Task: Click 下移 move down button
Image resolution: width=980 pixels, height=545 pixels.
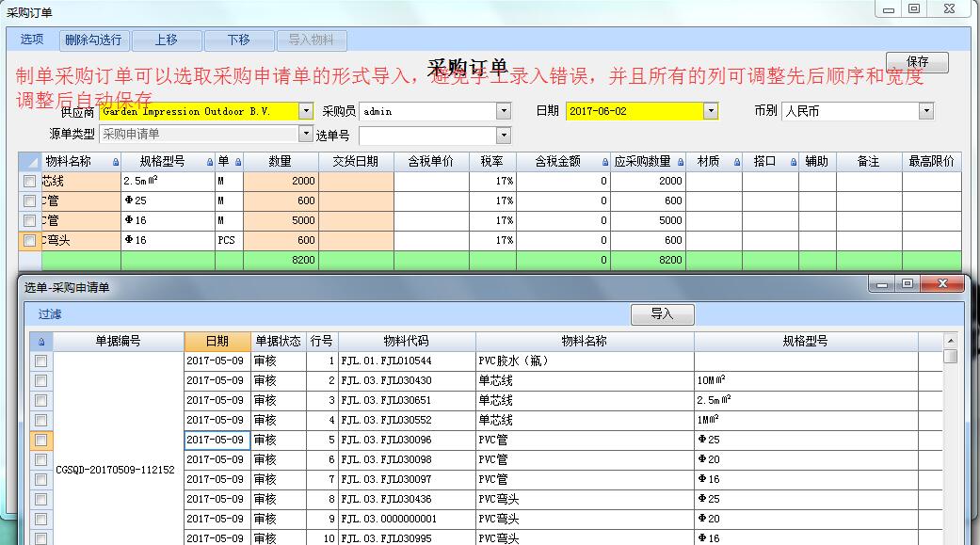Action: click(239, 40)
